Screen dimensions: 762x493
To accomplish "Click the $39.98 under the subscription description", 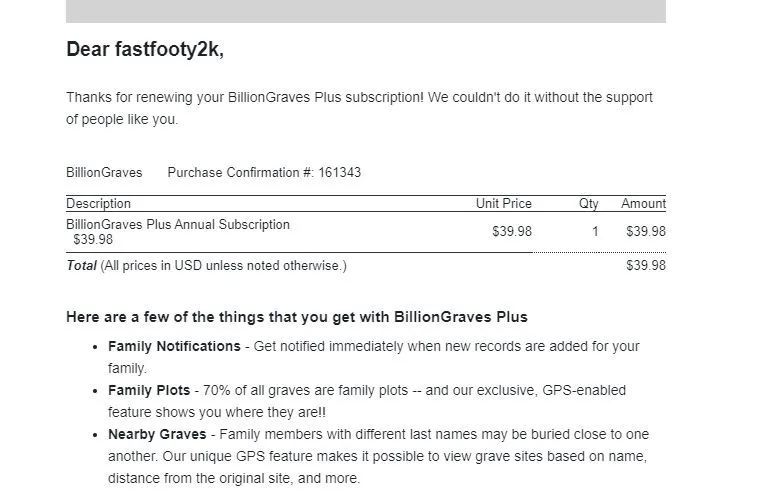I will tap(93, 240).
